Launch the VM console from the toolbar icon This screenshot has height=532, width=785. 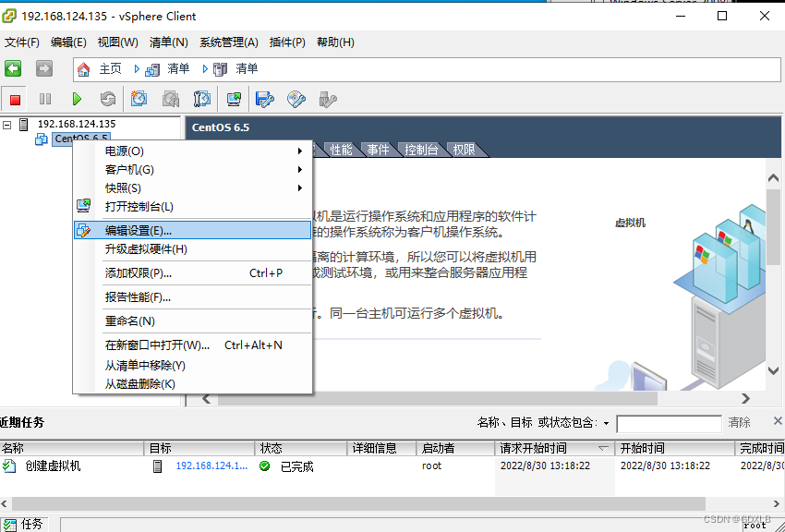pyautogui.click(x=233, y=99)
